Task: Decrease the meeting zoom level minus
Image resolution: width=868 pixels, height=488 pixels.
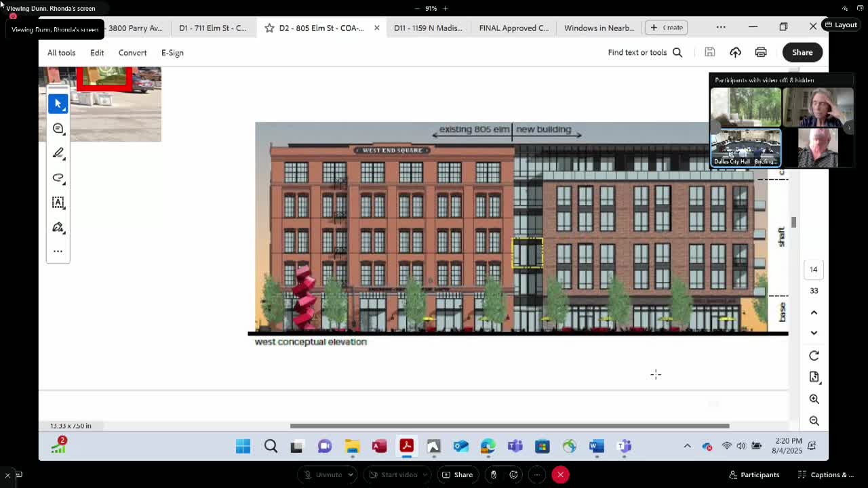Action: click(x=417, y=8)
